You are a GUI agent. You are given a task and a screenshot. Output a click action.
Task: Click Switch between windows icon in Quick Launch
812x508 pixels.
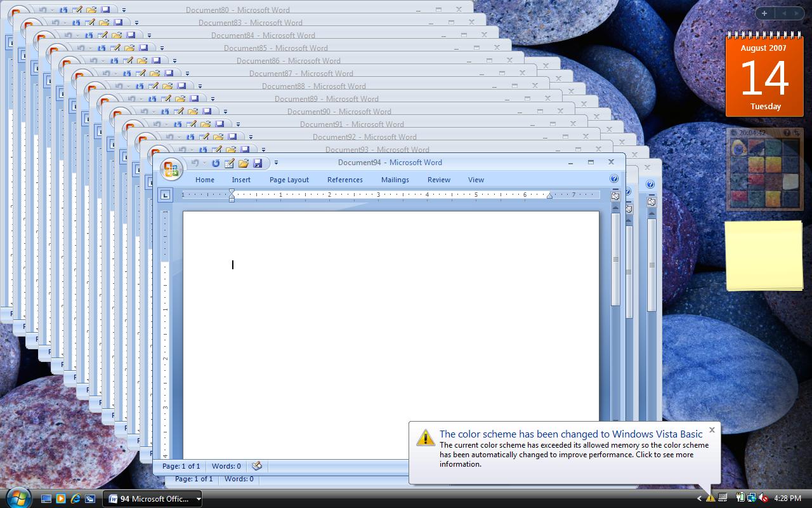pos(90,498)
